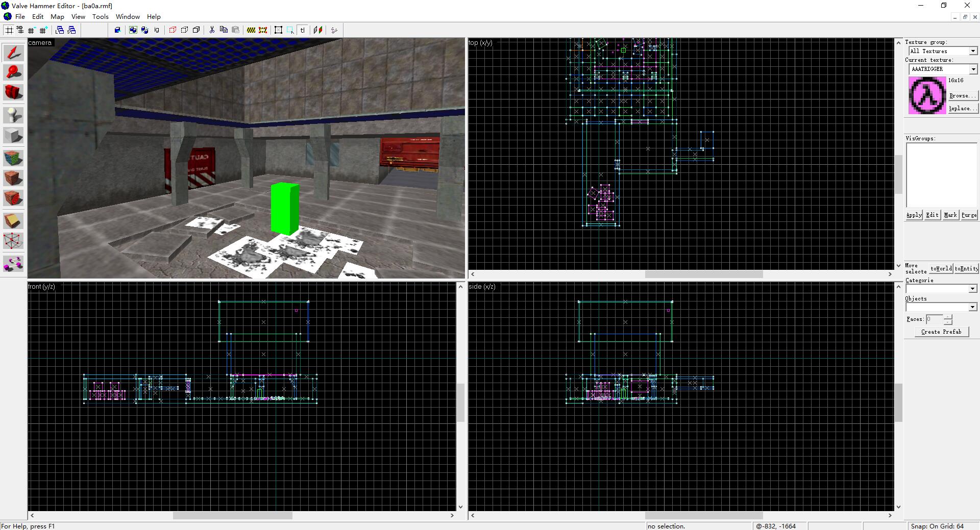The height and width of the screenshot is (530, 980).
Task: Expand the Texture group dropdown
Action: [x=973, y=51]
